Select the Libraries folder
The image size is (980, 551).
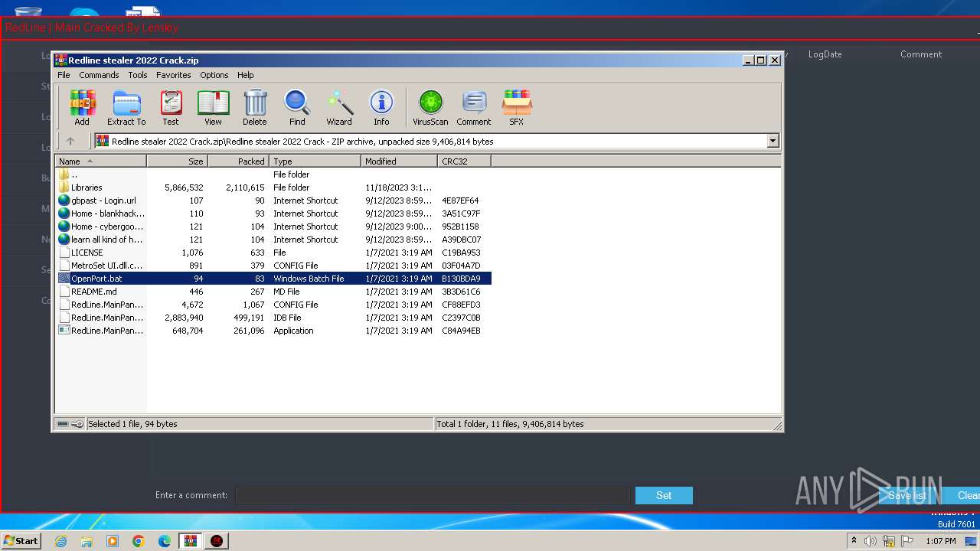tap(274, 187)
